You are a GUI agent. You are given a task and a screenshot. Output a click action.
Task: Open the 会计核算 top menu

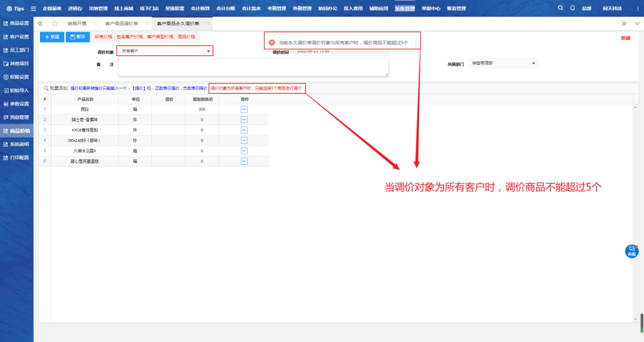(200, 8)
